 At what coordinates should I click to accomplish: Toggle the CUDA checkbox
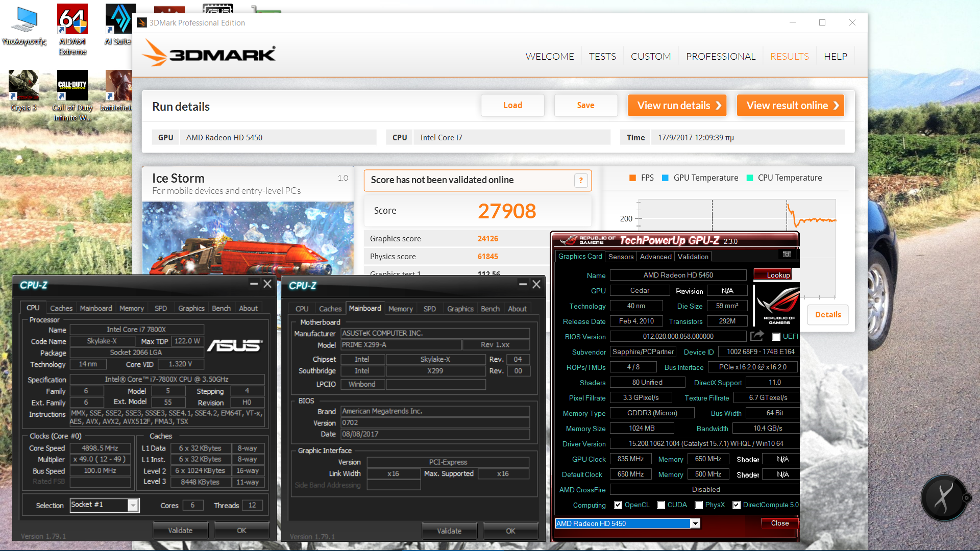(x=661, y=505)
